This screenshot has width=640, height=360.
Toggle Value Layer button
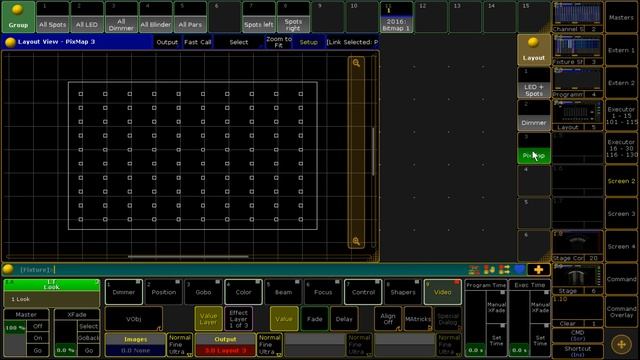[x=208, y=319]
